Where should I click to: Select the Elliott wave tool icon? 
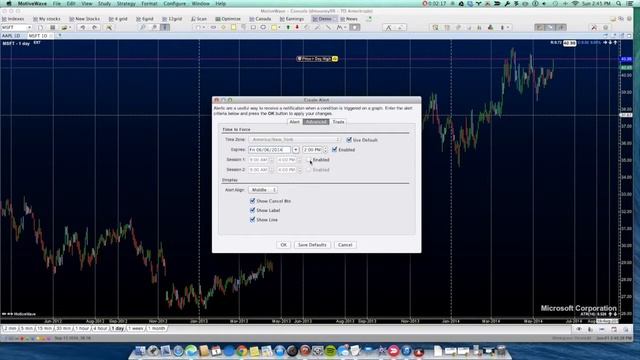[x=340, y=27]
